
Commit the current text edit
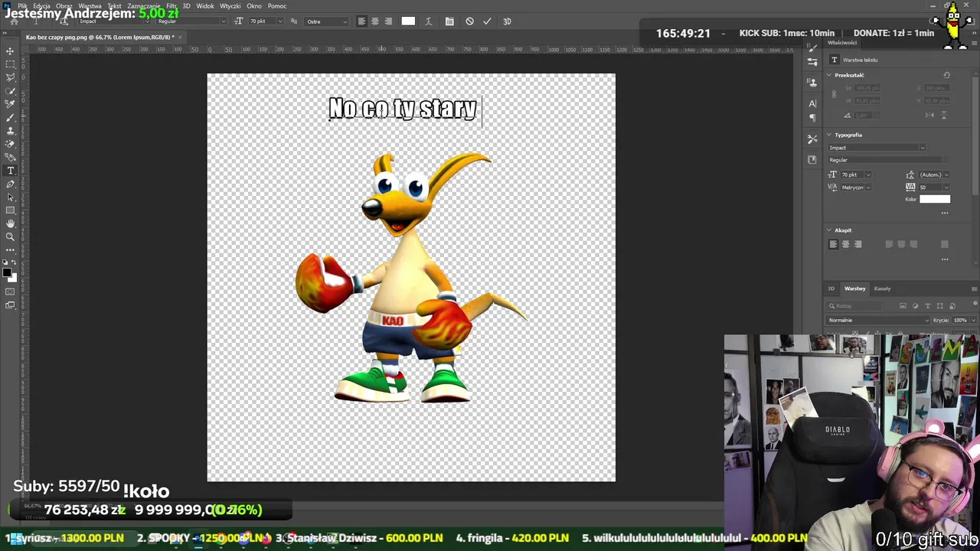[x=487, y=21]
